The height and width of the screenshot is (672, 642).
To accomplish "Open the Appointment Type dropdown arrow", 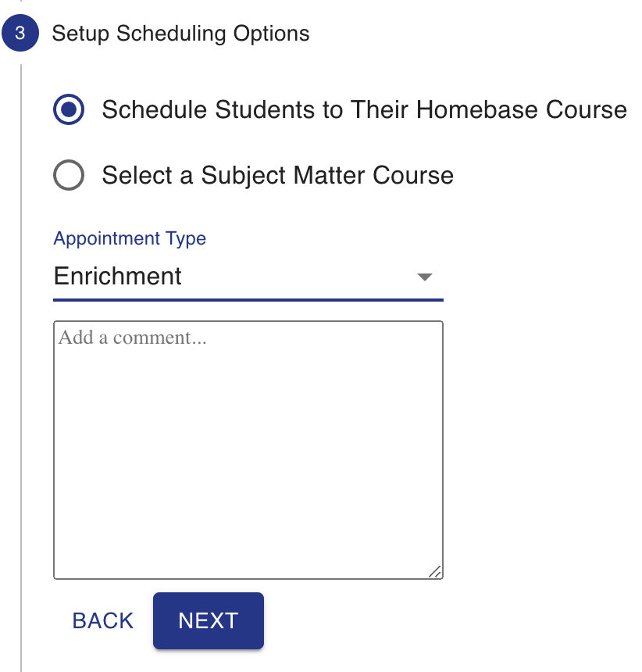I will 424,277.
